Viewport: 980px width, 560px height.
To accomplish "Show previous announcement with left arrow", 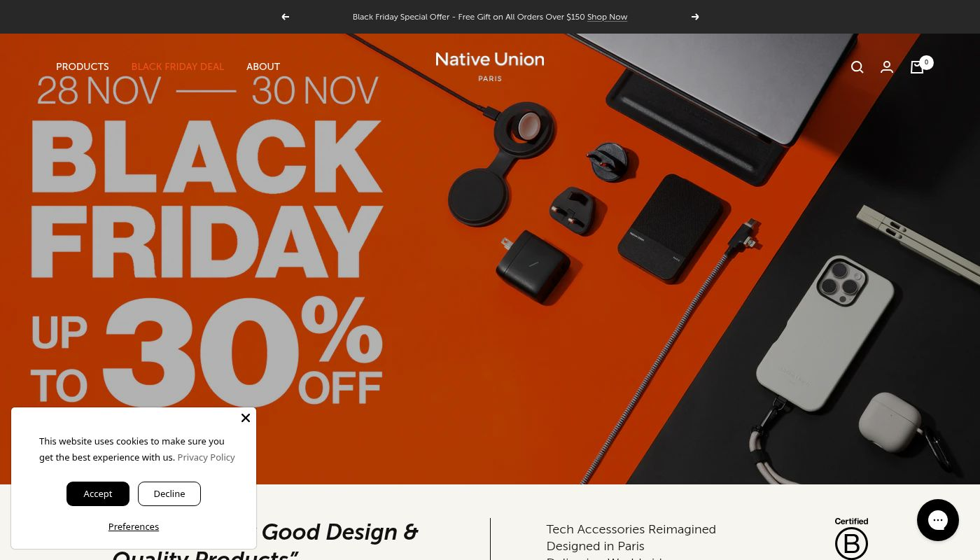I will coord(285,17).
